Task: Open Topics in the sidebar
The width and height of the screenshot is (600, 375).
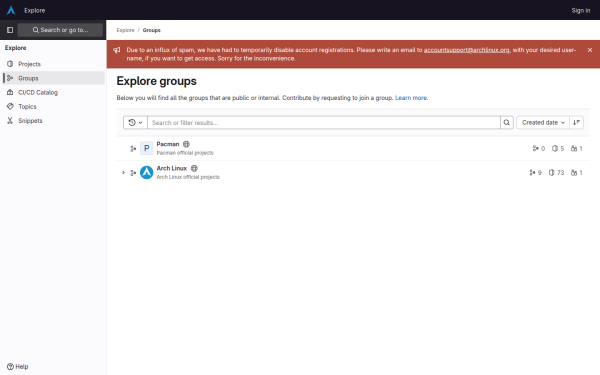Action: [x=54, y=106]
